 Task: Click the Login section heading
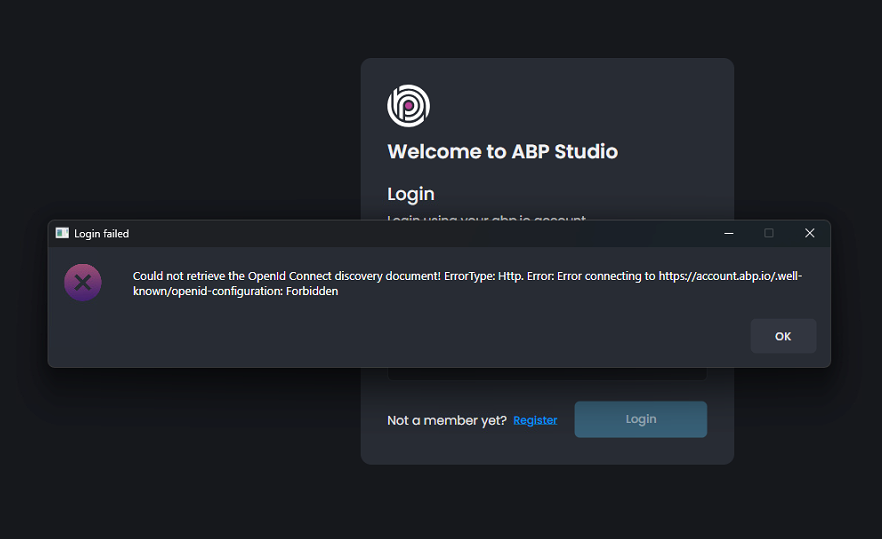pyautogui.click(x=410, y=194)
